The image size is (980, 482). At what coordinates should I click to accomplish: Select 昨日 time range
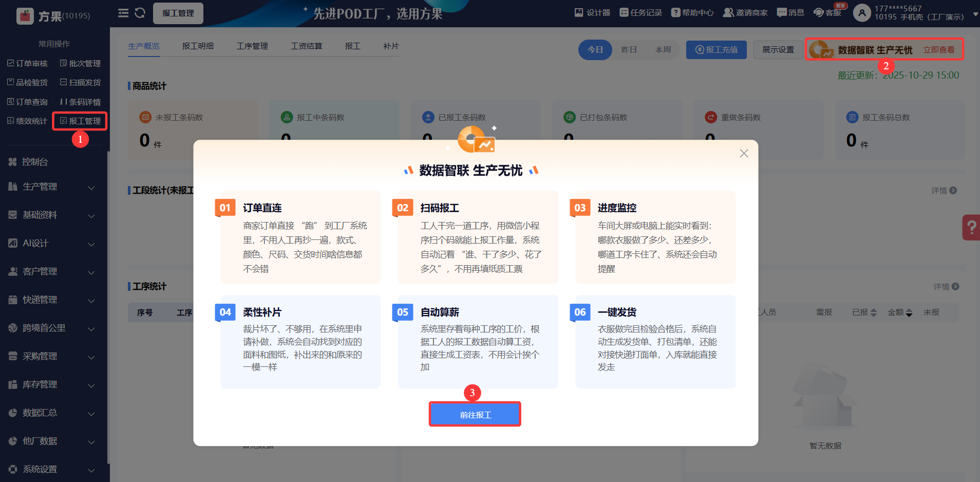[629, 50]
